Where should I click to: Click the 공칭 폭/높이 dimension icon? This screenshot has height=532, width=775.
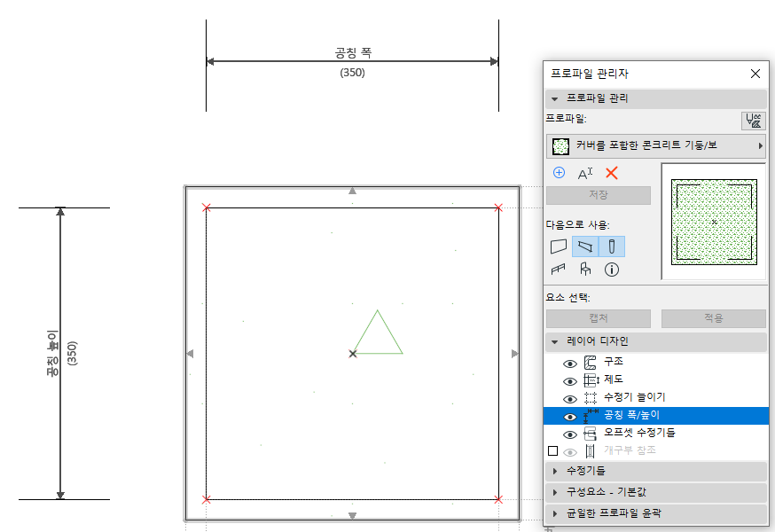(x=591, y=417)
